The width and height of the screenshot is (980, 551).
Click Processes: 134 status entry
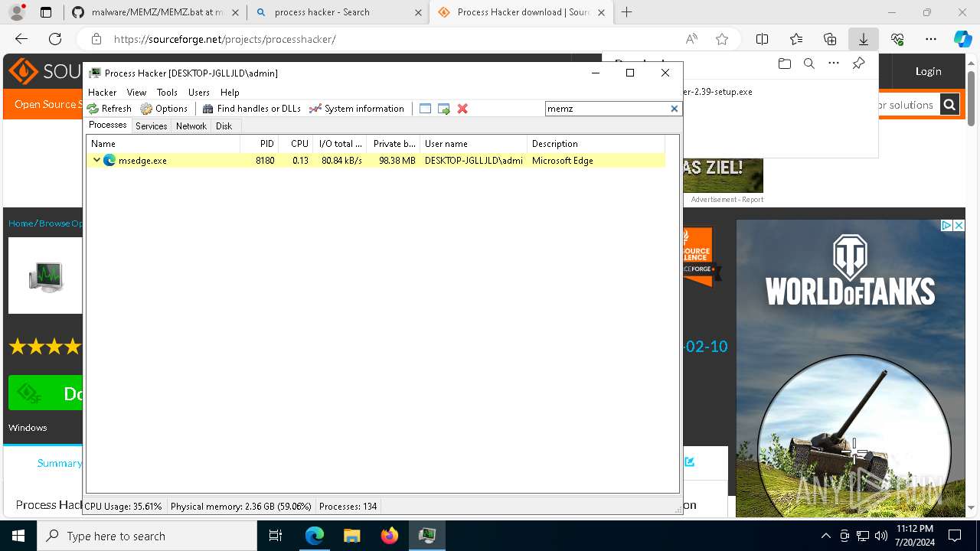click(x=348, y=506)
